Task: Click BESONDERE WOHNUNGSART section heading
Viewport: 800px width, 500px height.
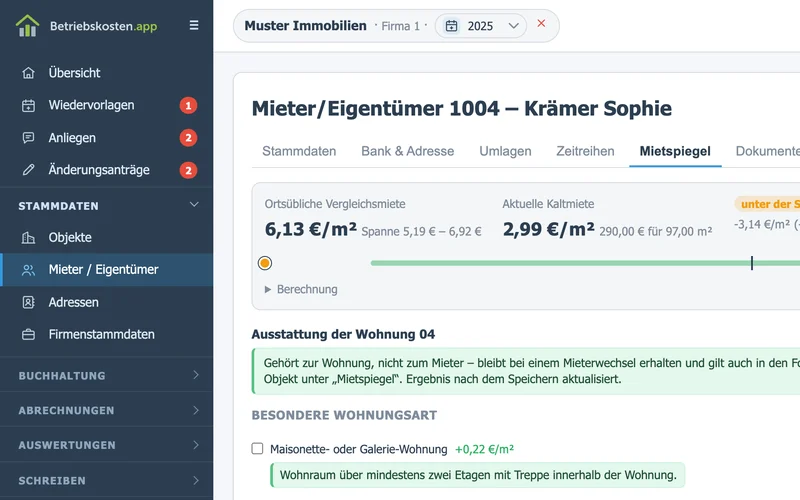Action: [x=344, y=415]
